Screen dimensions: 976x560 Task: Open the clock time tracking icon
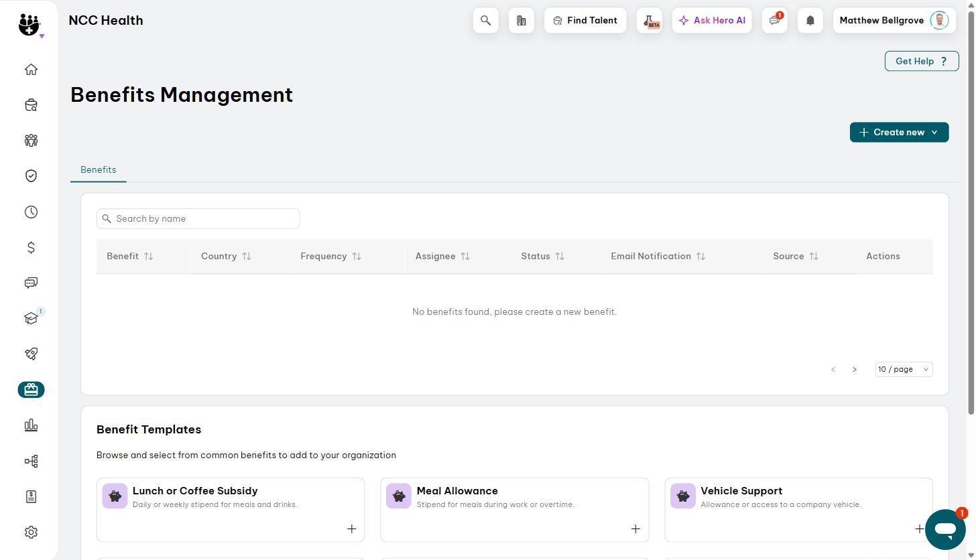[x=31, y=212]
